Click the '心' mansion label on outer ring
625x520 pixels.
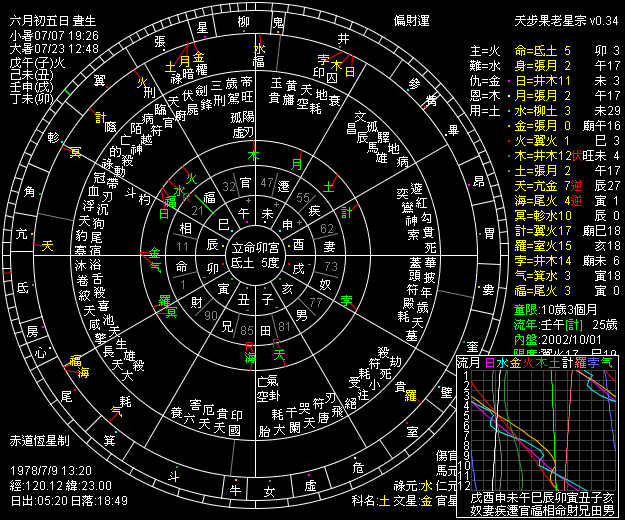41,352
